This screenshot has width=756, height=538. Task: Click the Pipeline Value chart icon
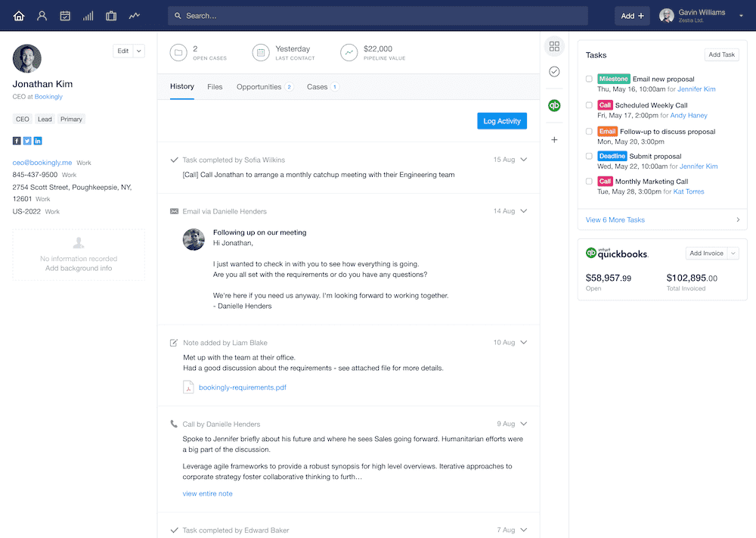pyautogui.click(x=349, y=53)
